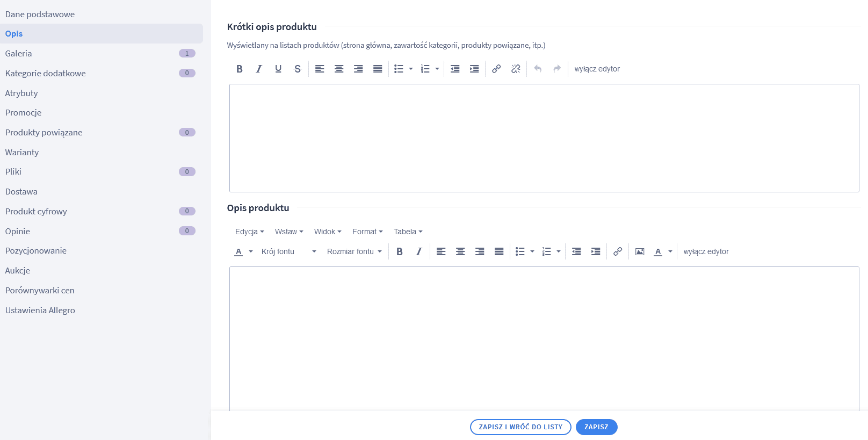Apply strikethrough in short description toolbar
Viewport: 868px width, 440px height.
(298, 69)
